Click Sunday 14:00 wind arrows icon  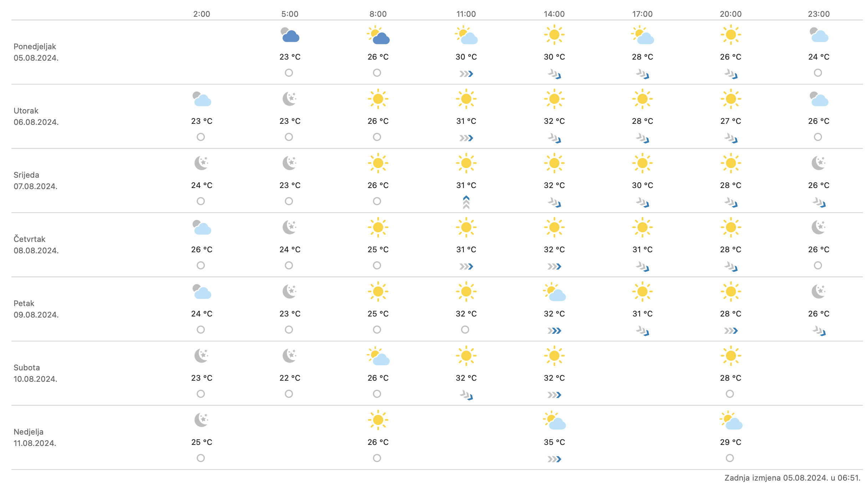pyautogui.click(x=554, y=459)
